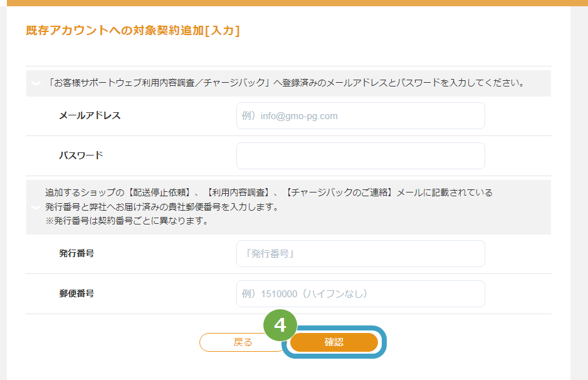Click the 発行番号と弊社へお届け済み instruction line
The height and width of the screenshot is (380, 588).
click(x=162, y=207)
